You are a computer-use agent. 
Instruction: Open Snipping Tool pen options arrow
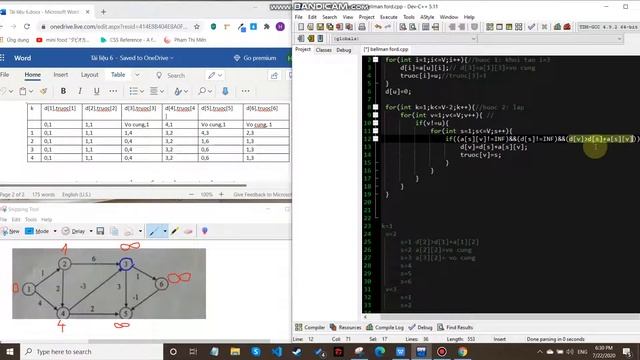point(164,231)
